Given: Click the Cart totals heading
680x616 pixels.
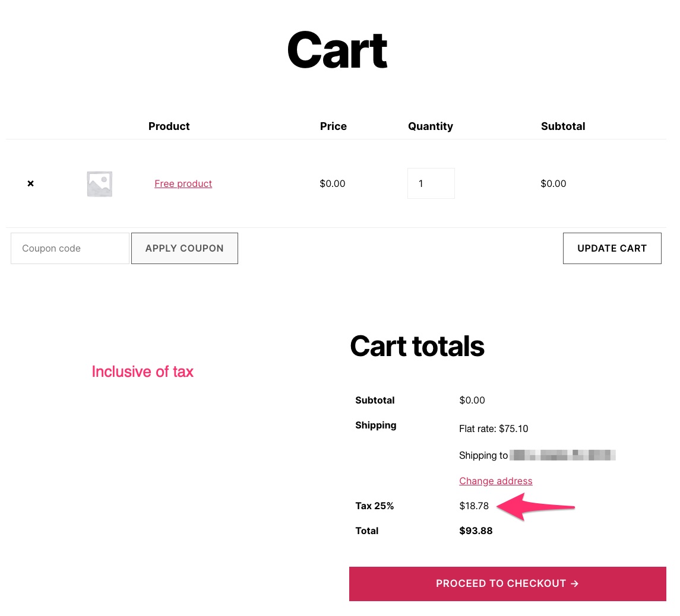Looking at the screenshot, I should tap(417, 346).
